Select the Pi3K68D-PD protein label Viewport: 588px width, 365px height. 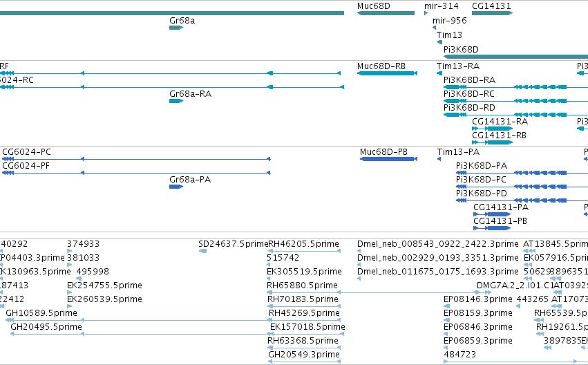point(482,194)
